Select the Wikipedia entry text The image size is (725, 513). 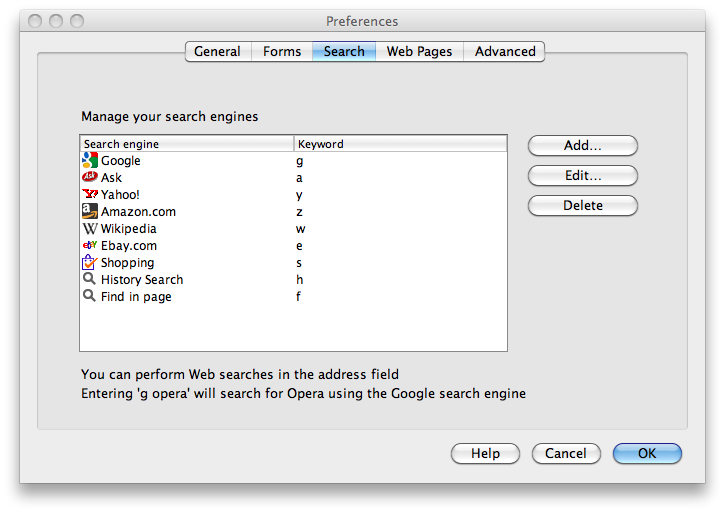(129, 229)
